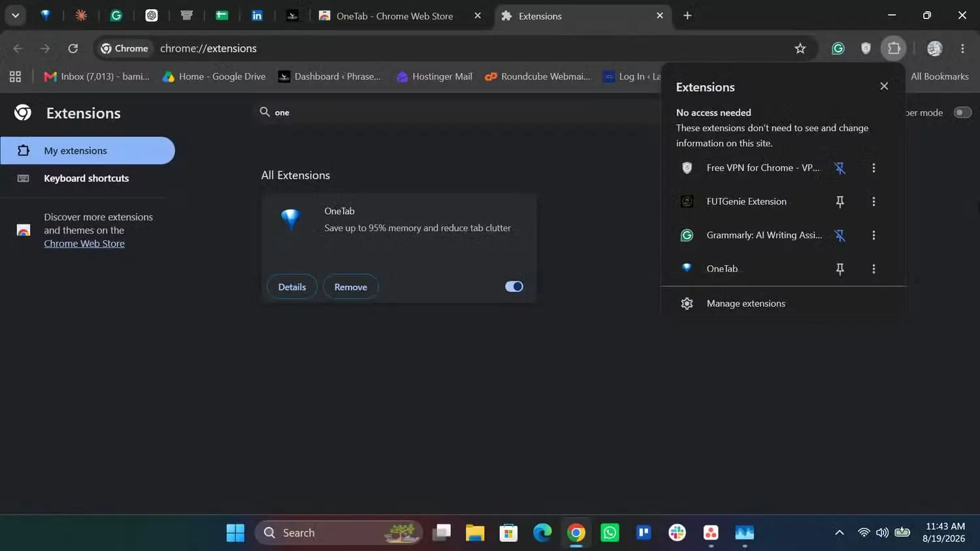Open the Dashboard Phrase bookmark

[x=329, y=76]
